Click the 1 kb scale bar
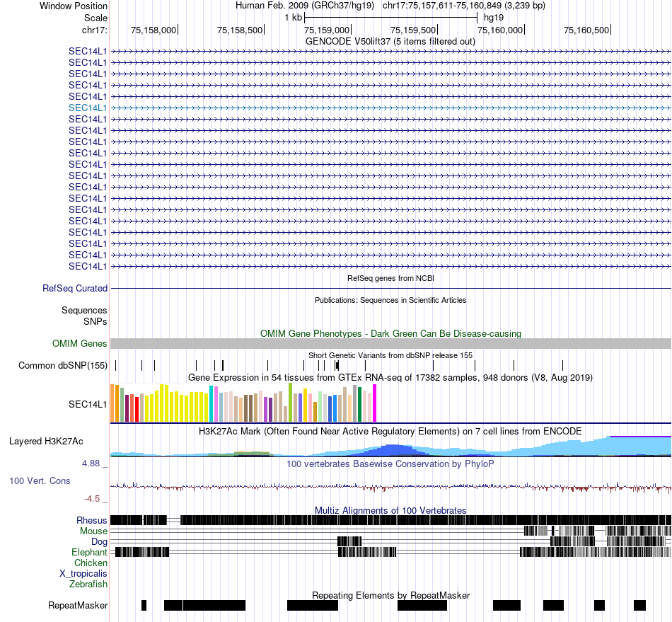This screenshot has height=622, width=672. [390, 18]
